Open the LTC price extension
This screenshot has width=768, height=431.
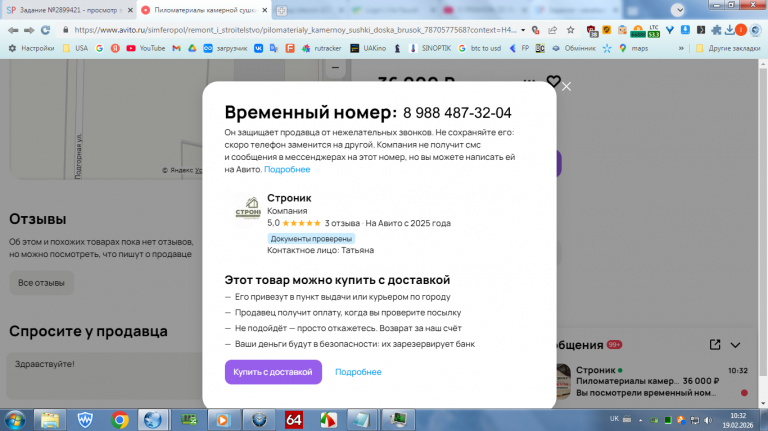[653, 31]
